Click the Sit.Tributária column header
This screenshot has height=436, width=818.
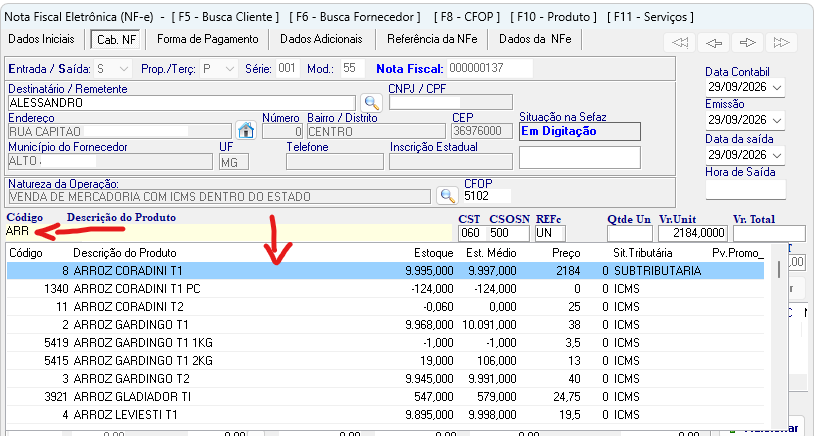click(643, 253)
